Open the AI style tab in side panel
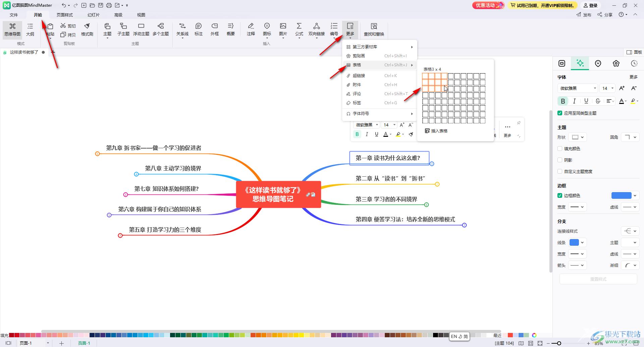 coord(580,63)
